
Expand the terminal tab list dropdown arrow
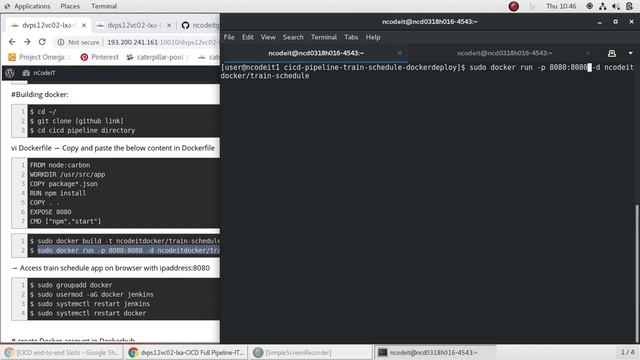click(x=630, y=53)
